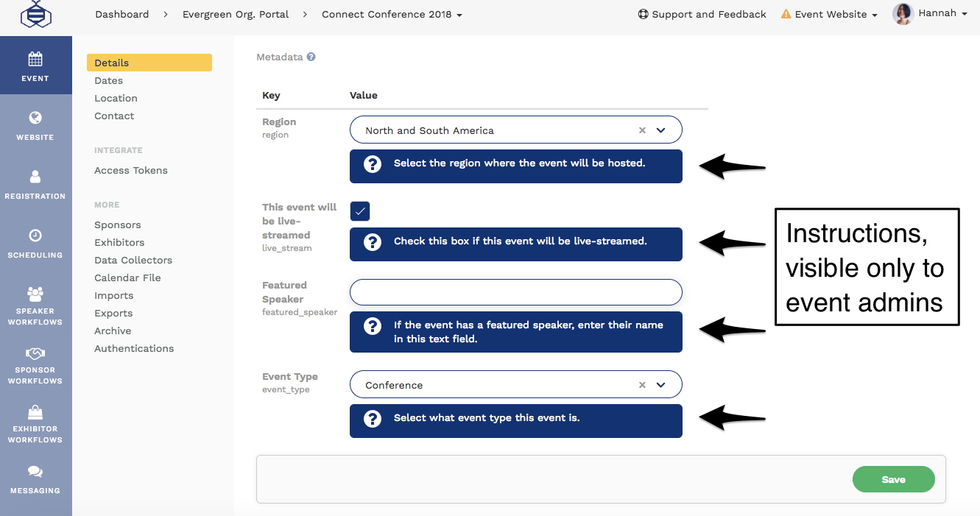Open the Authentications menu item
The height and width of the screenshot is (516, 980).
click(134, 349)
